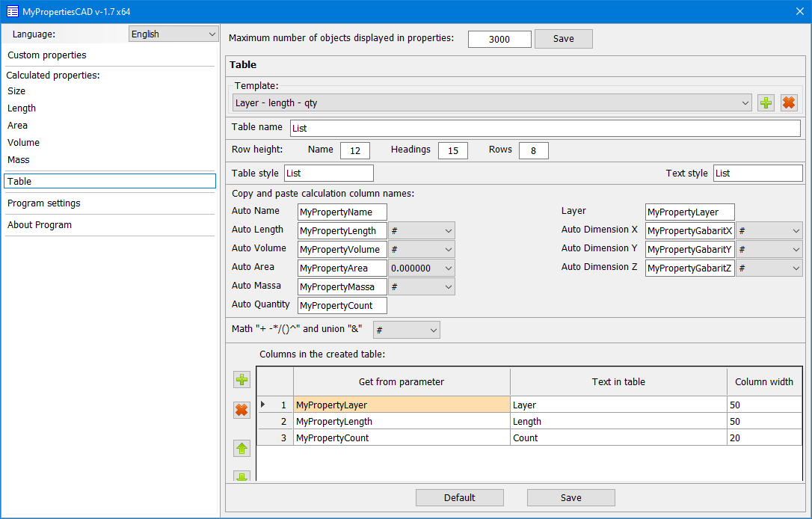Click the Auto Length MyPropertyLength field
The width and height of the screenshot is (812, 519).
[342, 231]
